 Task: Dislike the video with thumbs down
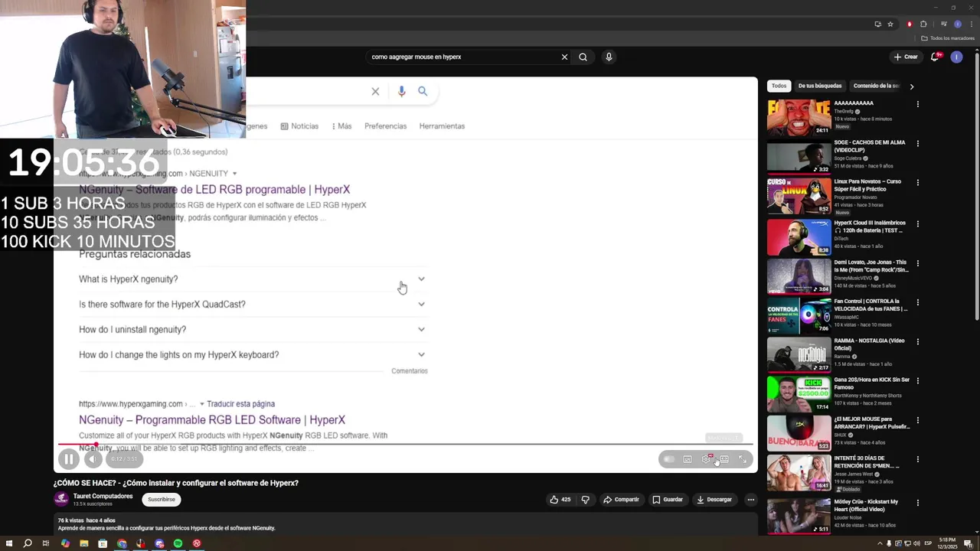[586, 500]
